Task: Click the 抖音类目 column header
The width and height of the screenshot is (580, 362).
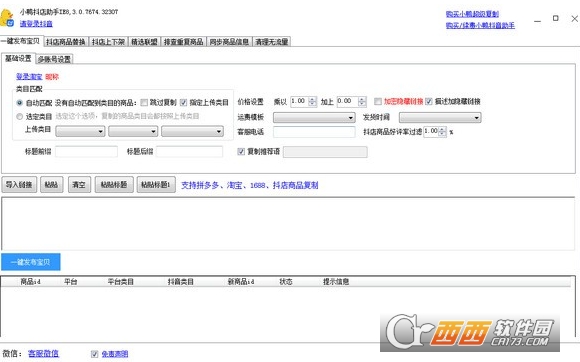Action: coord(181,282)
